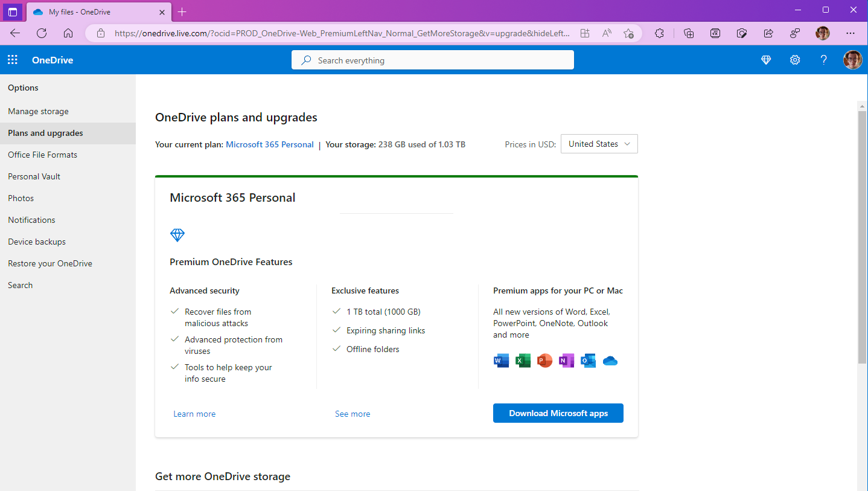Open browser profile avatar in toolbar
868x491 pixels.
[x=823, y=33]
